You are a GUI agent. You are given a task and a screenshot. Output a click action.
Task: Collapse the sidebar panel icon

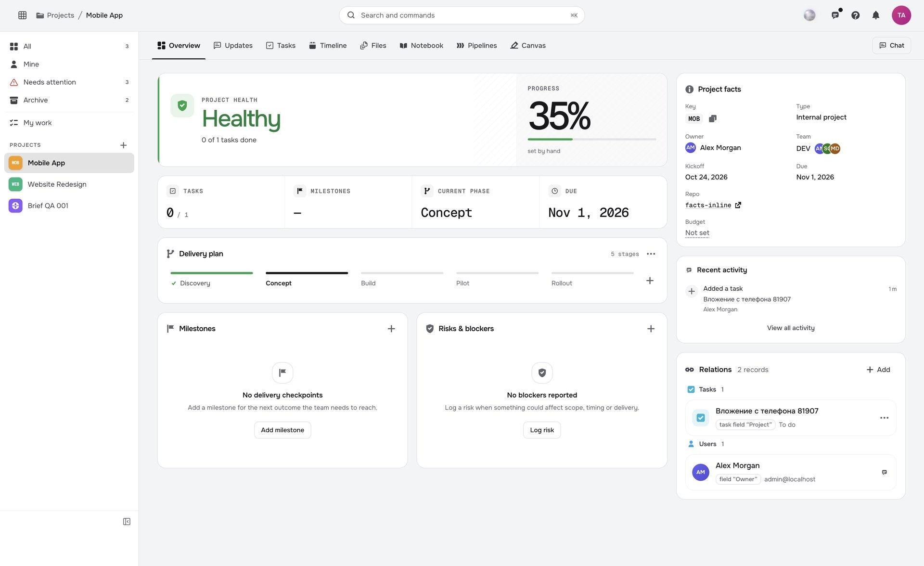(127, 522)
